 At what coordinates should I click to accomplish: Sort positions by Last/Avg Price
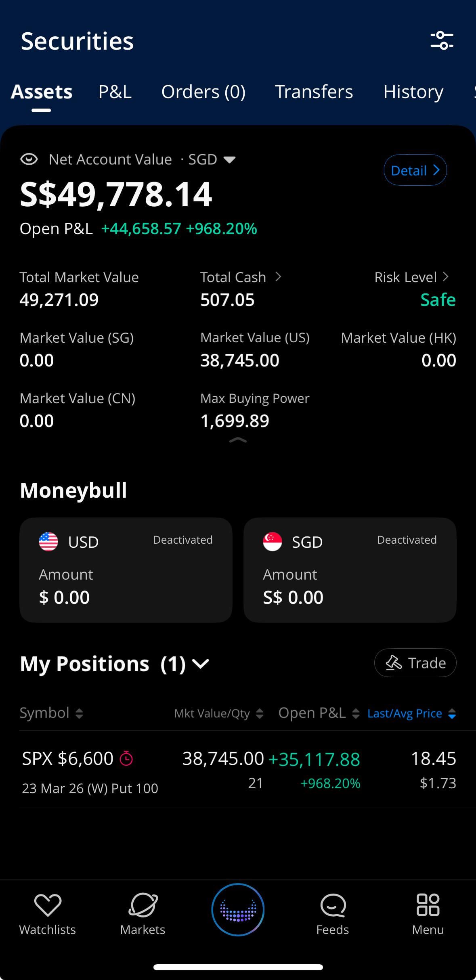point(411,714)
